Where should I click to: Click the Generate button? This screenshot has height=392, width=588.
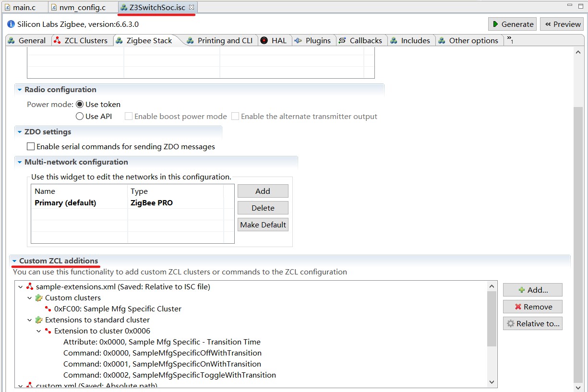[513, 24]
